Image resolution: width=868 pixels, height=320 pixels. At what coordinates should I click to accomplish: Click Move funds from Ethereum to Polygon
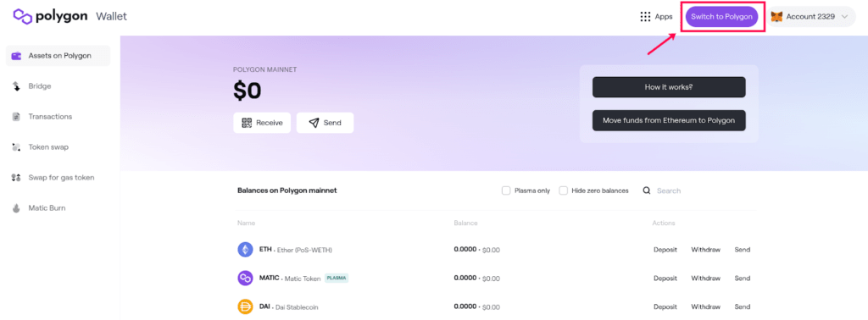point(669,120)
